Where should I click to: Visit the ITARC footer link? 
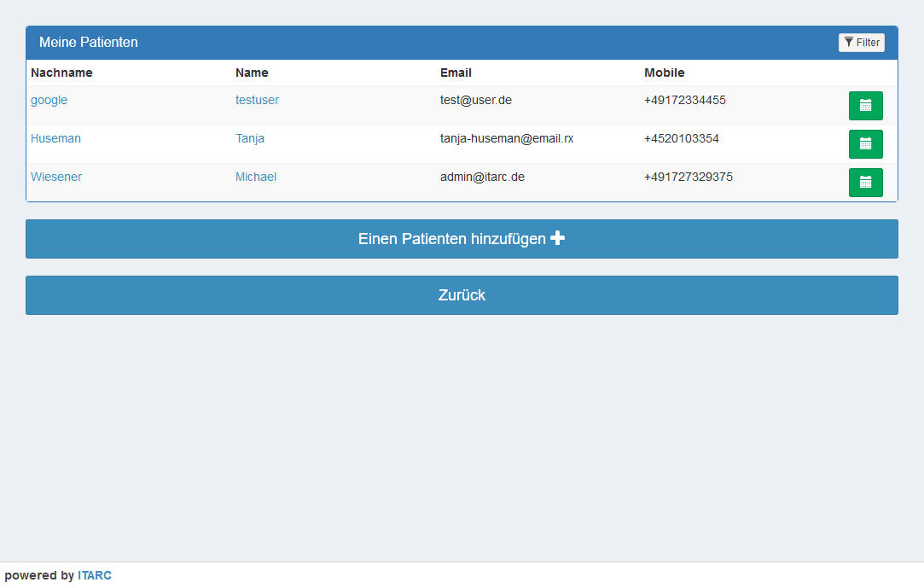point(95,575)
